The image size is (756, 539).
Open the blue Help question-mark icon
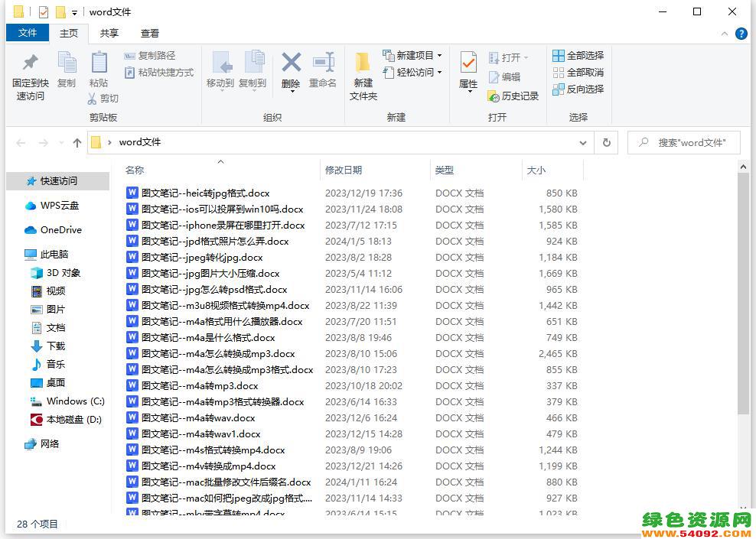coord(741,33)
